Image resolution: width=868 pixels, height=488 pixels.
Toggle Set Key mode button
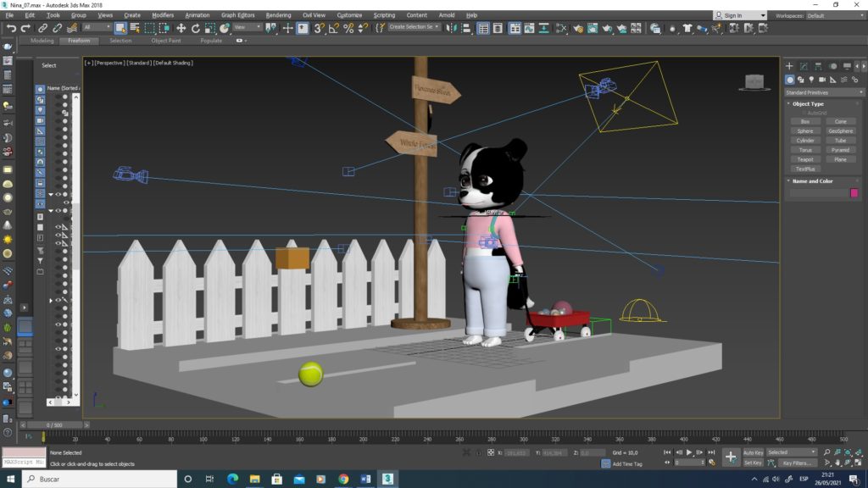(753, 463)
